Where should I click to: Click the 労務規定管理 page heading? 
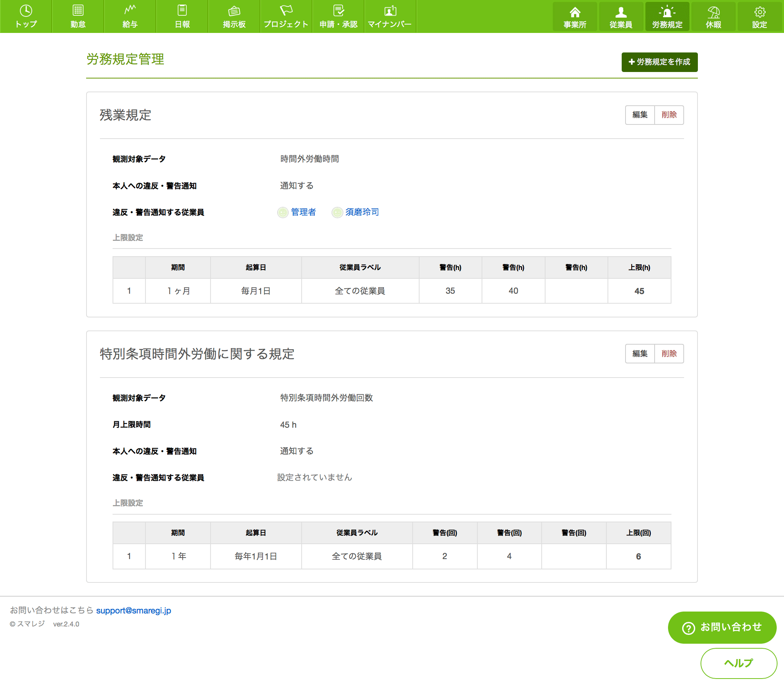[x=125, y=59]
